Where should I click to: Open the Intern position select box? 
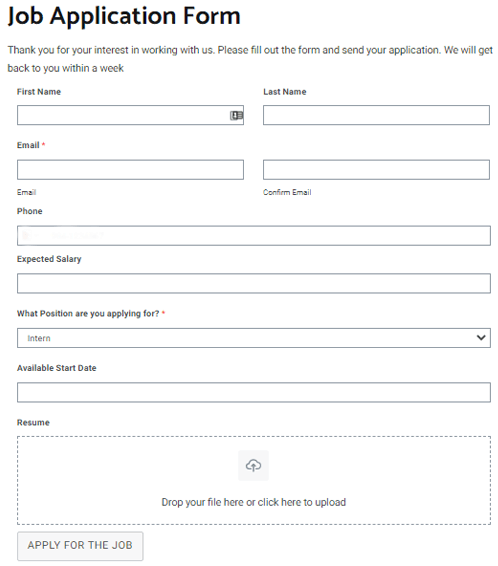(254, 338)
